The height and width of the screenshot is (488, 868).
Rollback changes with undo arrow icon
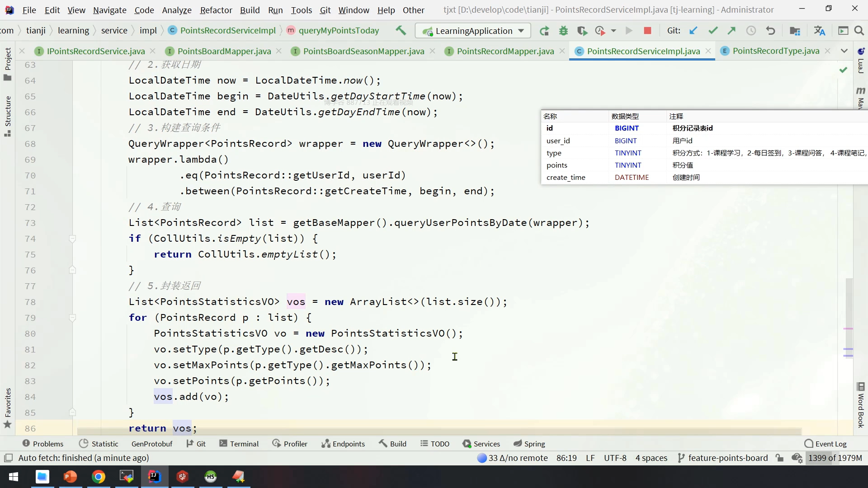[770, 30]
